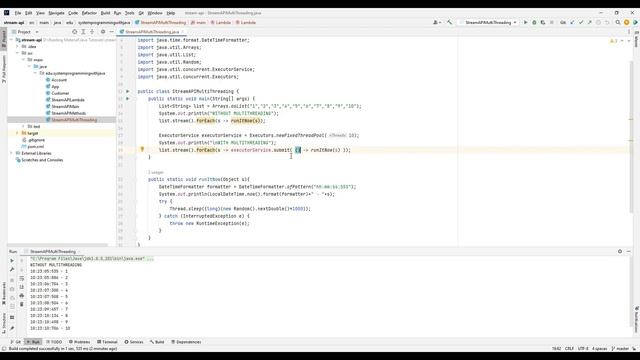The image size is (640, 360).
Task: Open the Dependencies tool window
Action: (x=186, y=342)
